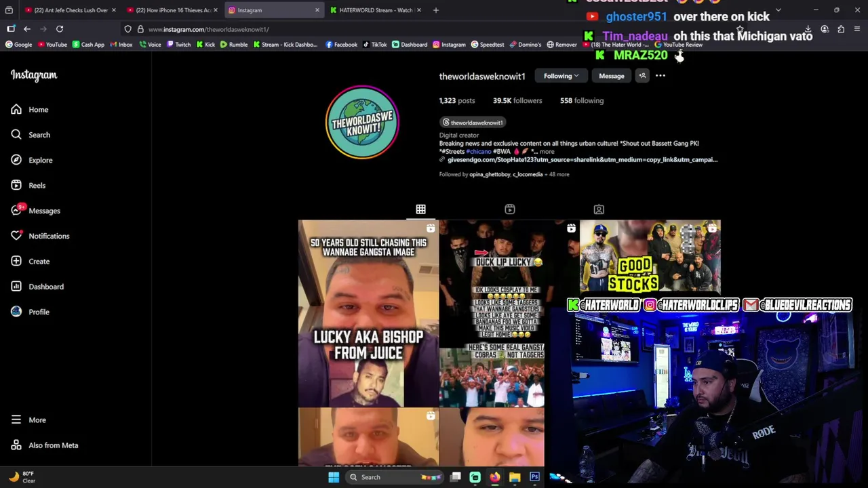Click the similar accounts suggestion icon button
Viewport: 868px width, 488px height.
pyautogui.click(x=642, y=76)
